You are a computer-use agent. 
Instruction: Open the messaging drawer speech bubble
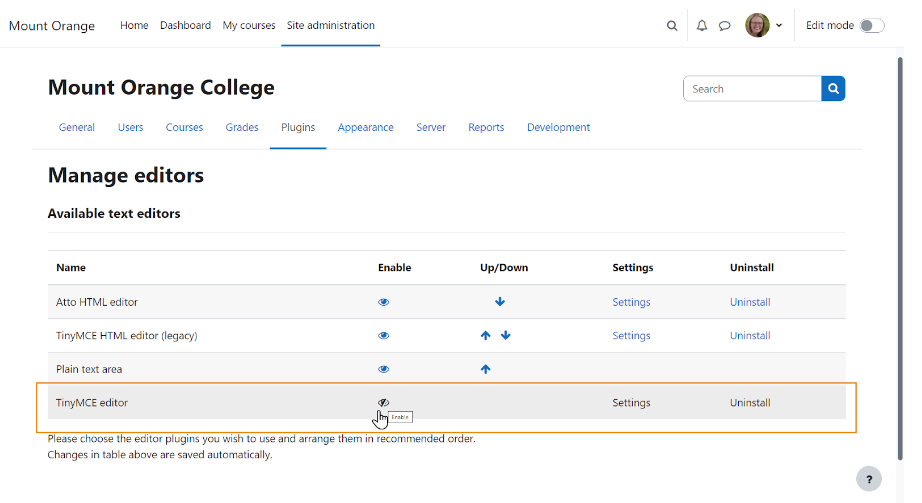[x=725, y=26]
